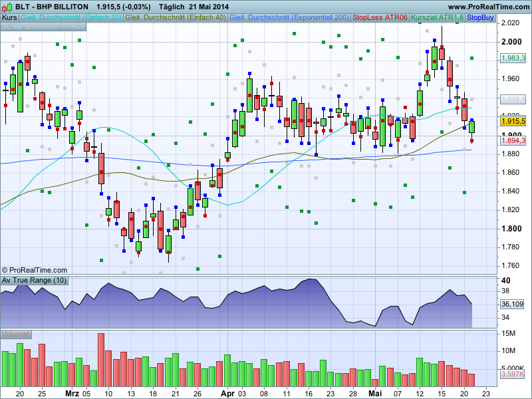Click the candlestick chart icon beside BLT
Viewport: 532px width, 399px height.
point(7,7)
